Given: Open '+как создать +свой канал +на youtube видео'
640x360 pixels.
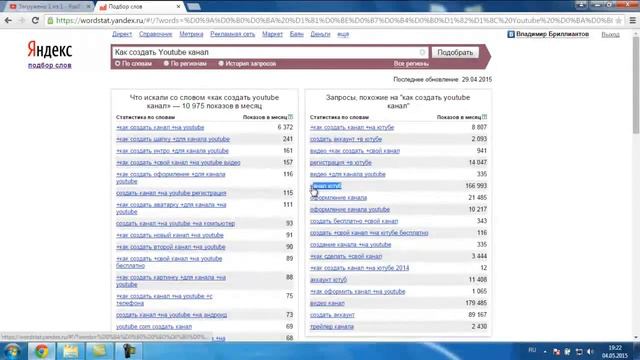Looking at the screenshot, I should pos(178,162).
